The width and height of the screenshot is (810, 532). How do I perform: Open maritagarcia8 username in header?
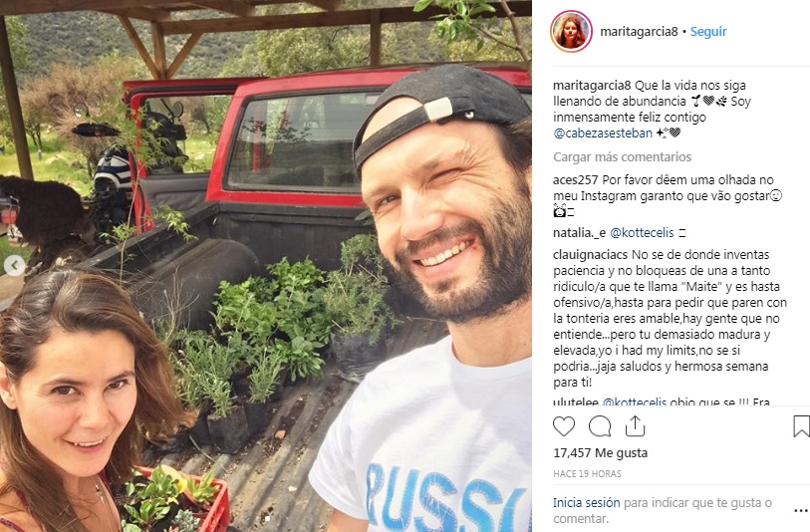(x=639, y=32)
